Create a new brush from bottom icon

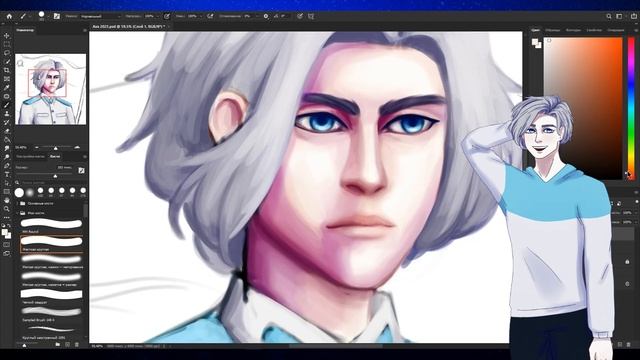point(67,345)
